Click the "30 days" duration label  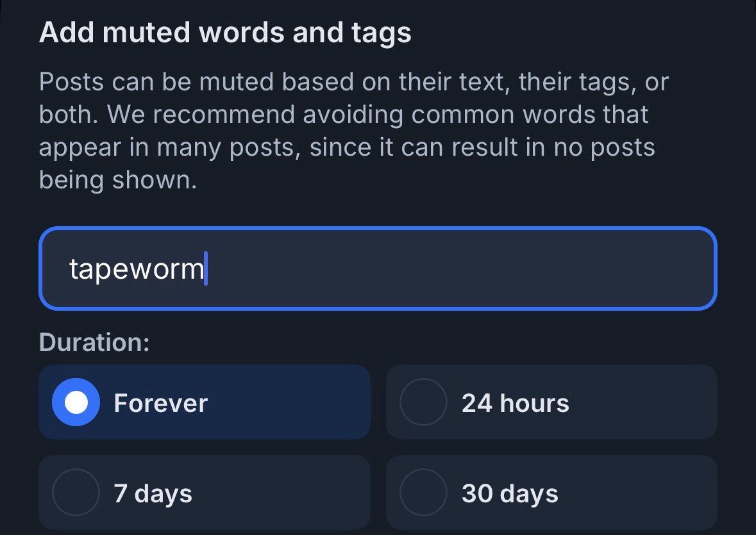[x=510, y=493]
